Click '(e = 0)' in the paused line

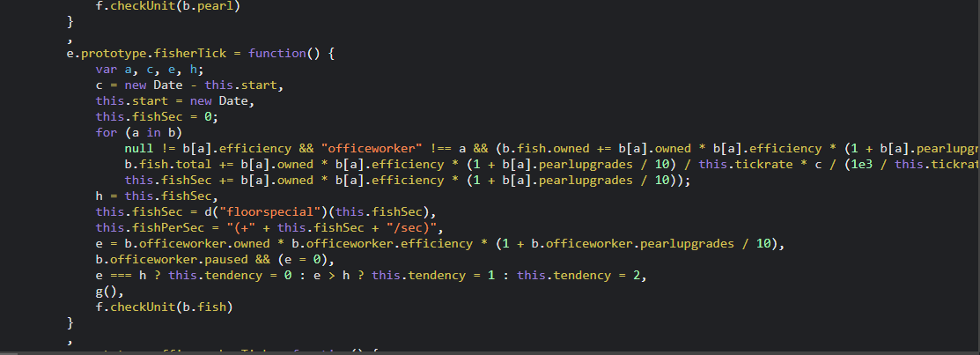click(303, 260)
